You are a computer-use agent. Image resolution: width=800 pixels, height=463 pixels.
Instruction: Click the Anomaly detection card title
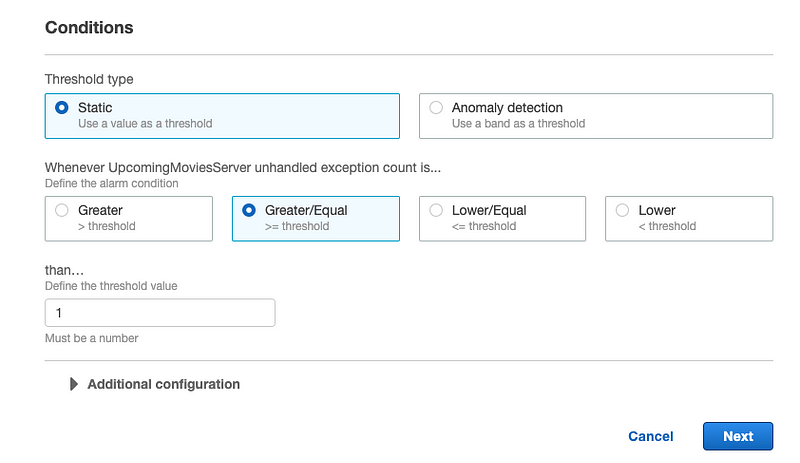(507, 107)
